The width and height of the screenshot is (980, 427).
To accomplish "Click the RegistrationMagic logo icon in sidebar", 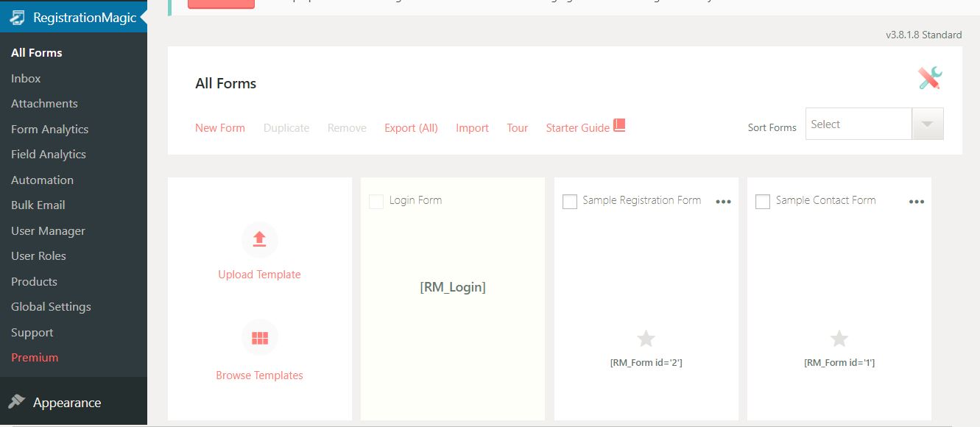I will coord(17,18).
